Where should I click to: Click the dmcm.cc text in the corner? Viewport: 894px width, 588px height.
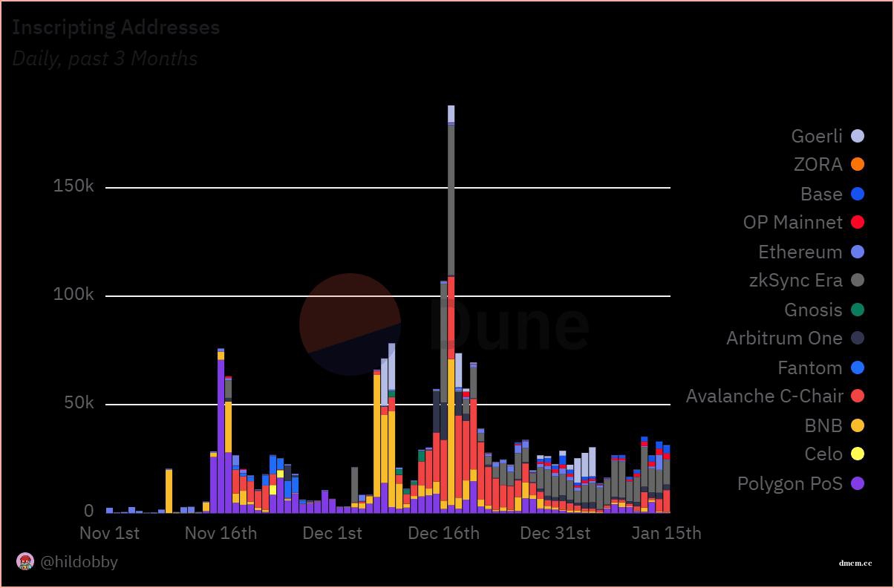point(856,563)
